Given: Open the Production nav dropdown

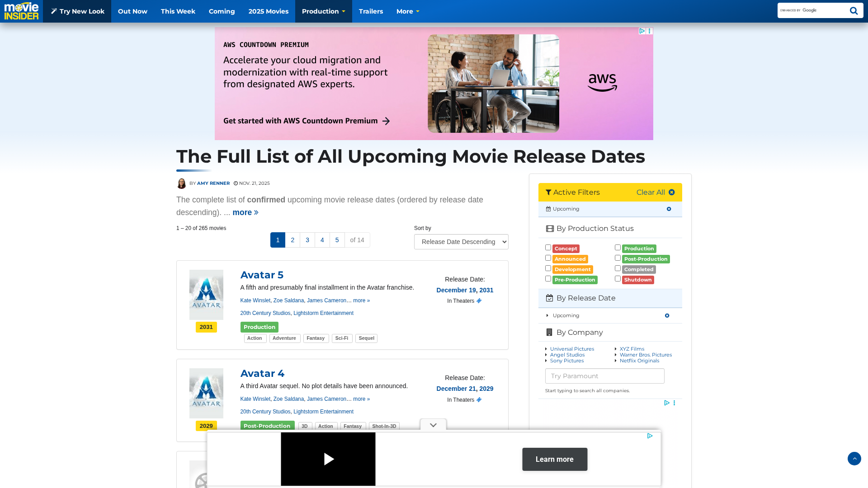Looking at the screenshot, I should pos(323,11).
